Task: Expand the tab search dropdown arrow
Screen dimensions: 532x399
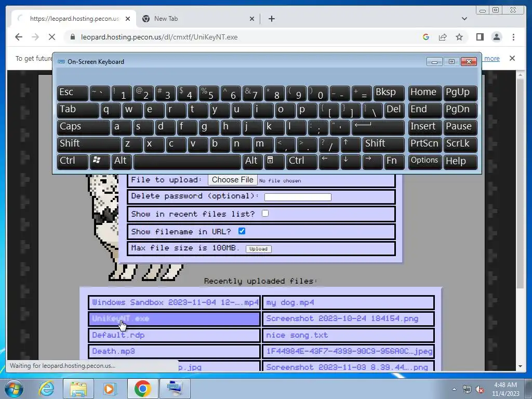Action: 464,19
